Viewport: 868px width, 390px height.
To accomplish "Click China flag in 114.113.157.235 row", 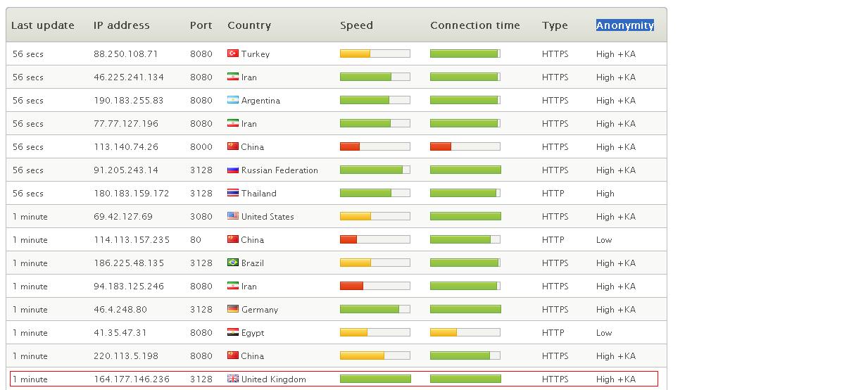I will [x=233, y=239].
